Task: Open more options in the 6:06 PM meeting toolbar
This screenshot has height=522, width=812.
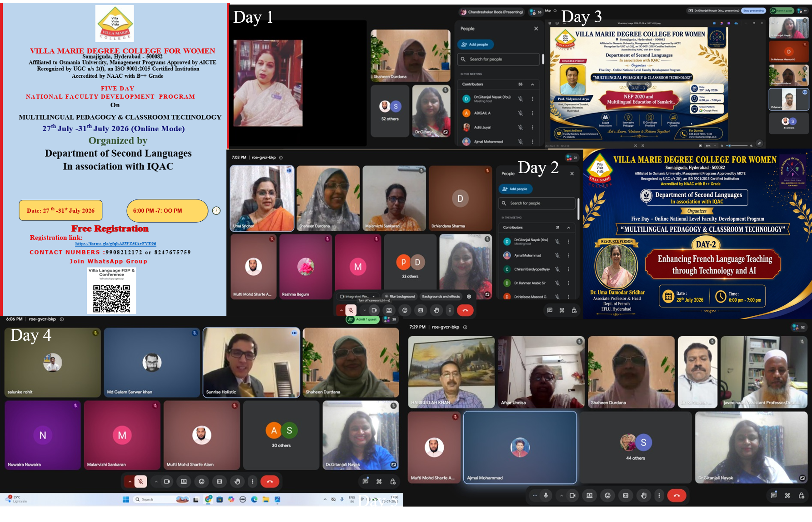Action: pyautogui.click(x=253, y=481)
